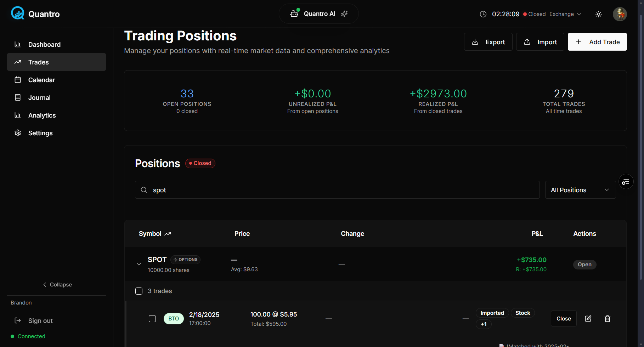
Task: Select Trades in the sidebar
Action: tap(56, 62)
